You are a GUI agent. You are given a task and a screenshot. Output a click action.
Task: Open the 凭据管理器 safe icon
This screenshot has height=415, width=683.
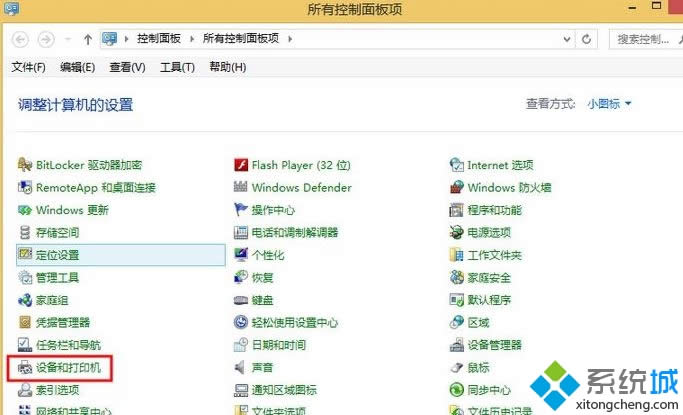(25, 323)
